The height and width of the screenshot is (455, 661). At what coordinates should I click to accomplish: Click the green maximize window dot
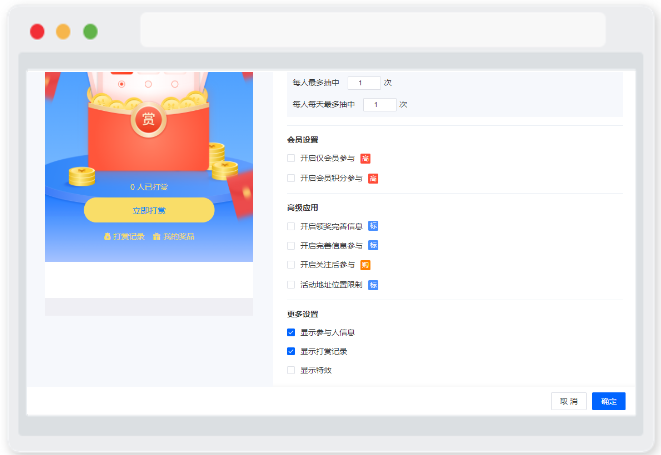[x=90, y=32]
